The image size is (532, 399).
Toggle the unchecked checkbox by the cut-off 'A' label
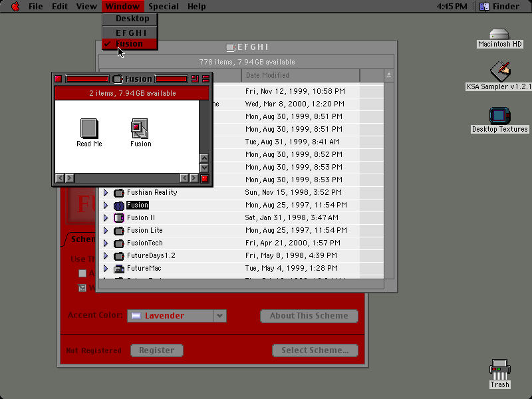[82, 273]
